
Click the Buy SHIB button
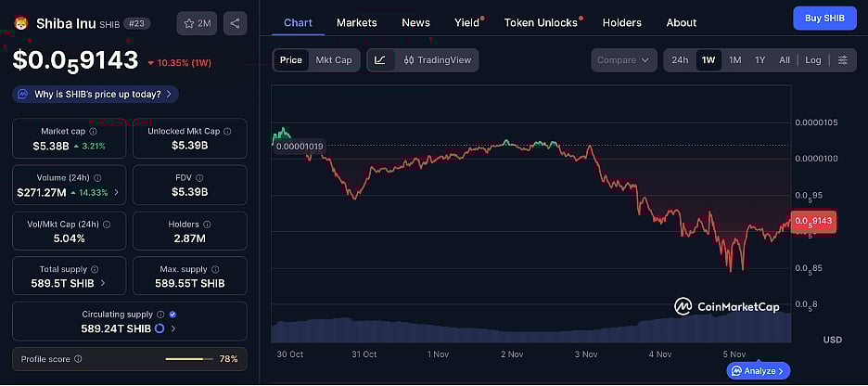pos(824,18)
